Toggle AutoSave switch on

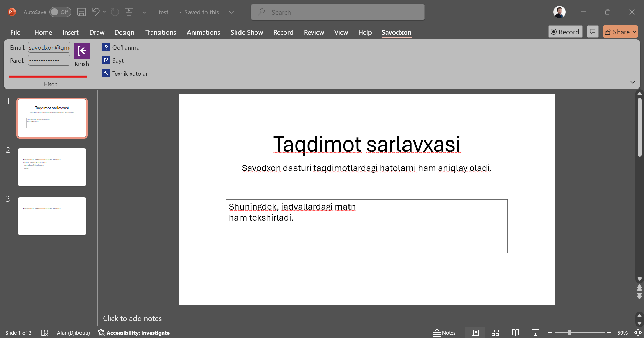(x=60, y=12)
